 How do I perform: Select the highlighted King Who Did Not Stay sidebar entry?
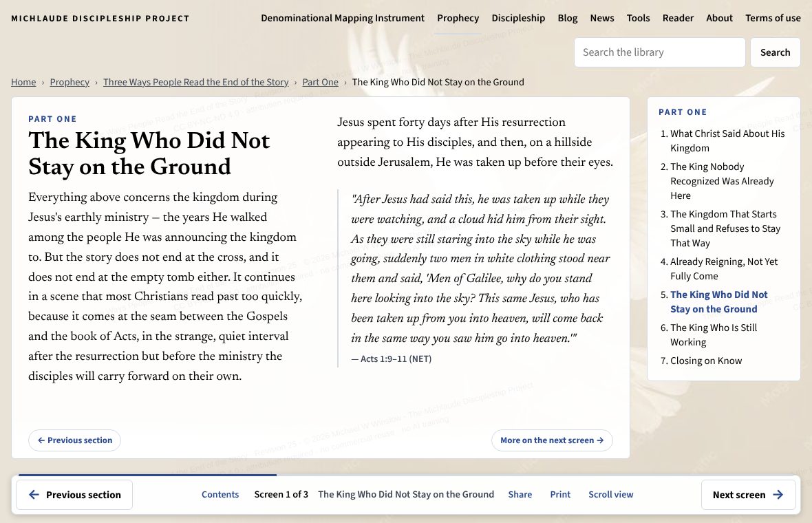pos(719,302)
